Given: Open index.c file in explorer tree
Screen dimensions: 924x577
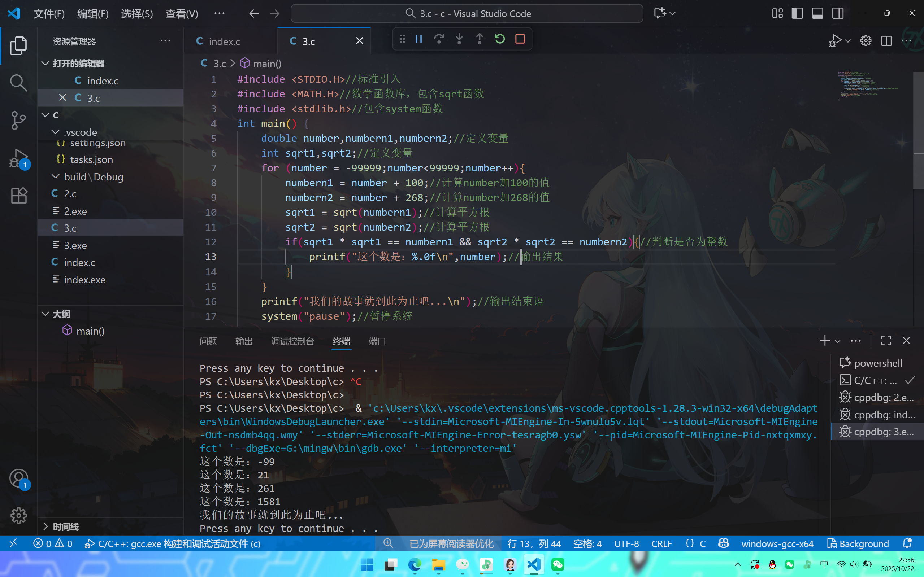Looking at the screenshot, I should (x=79, y=263).
